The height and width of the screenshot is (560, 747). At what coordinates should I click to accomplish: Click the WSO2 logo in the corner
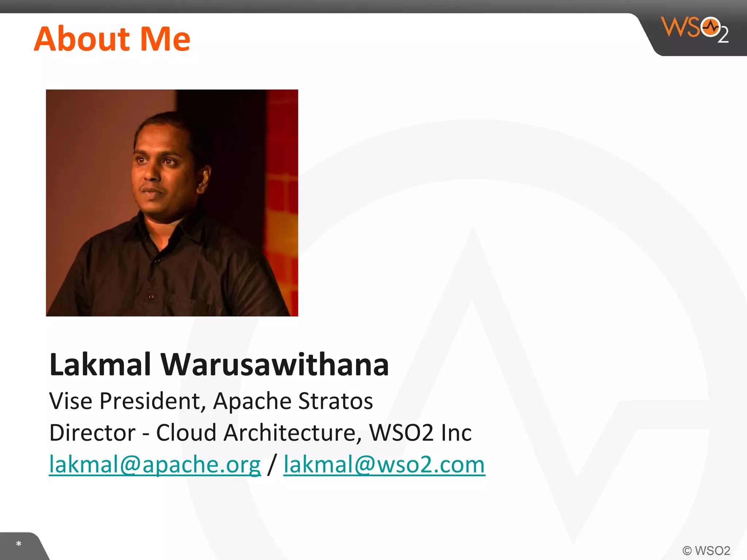(695, 30)
